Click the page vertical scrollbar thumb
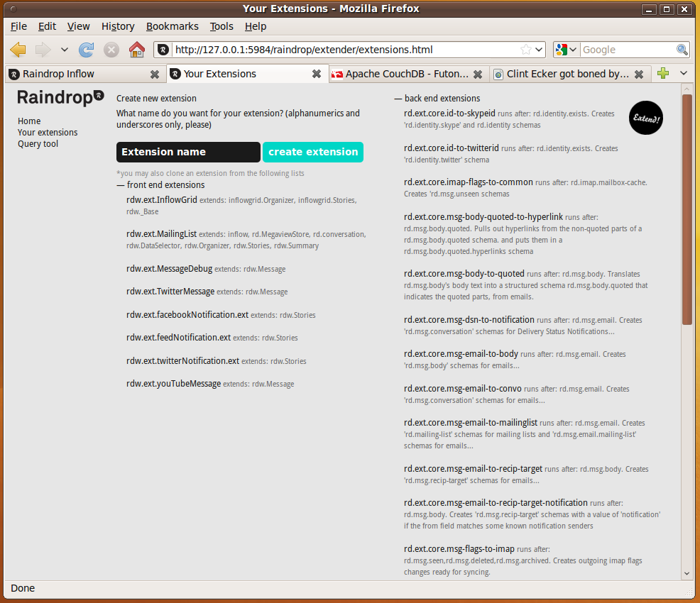This screenshot has width=700, height=603. 687,209
